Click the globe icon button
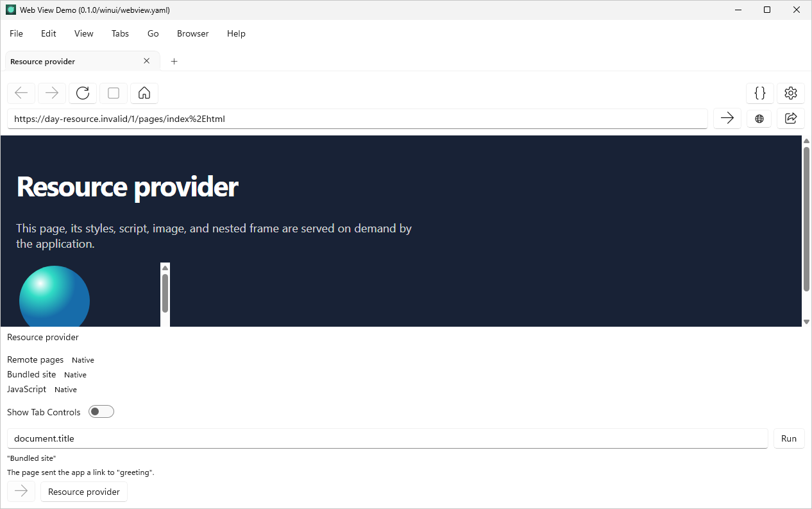Viewport: 812px width, 509px height. [x=759, y=118]
